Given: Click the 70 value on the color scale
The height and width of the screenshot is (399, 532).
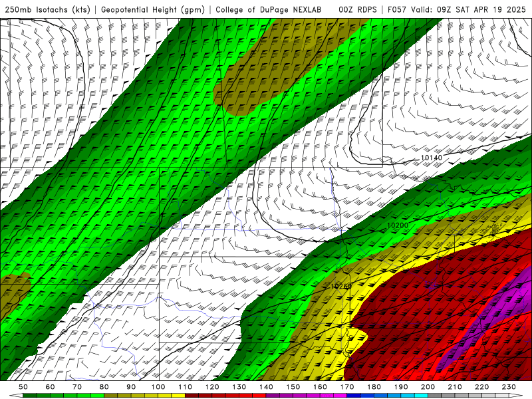Looking at the screenshot, I should point(77,387).
